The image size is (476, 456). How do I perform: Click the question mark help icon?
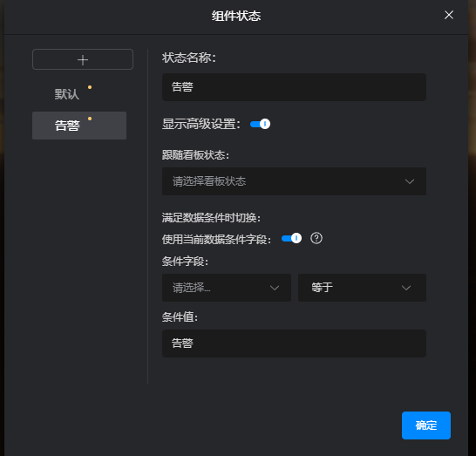316,238
